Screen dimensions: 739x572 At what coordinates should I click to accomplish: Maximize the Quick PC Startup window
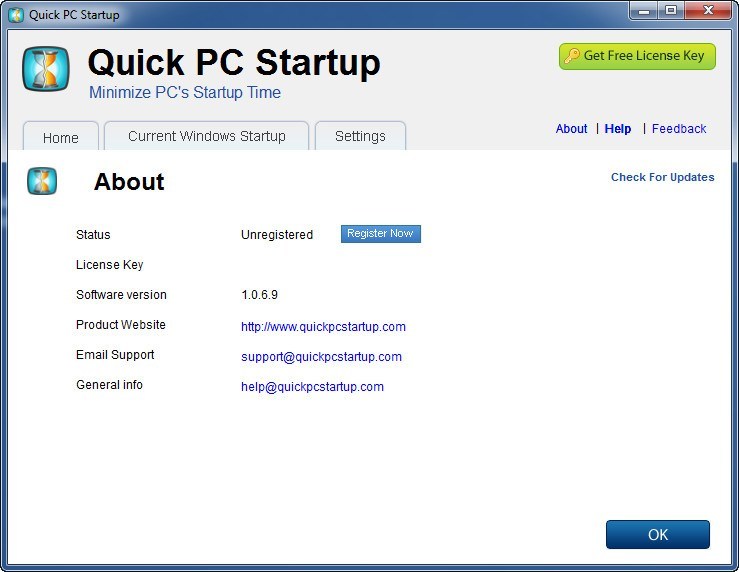671,11
